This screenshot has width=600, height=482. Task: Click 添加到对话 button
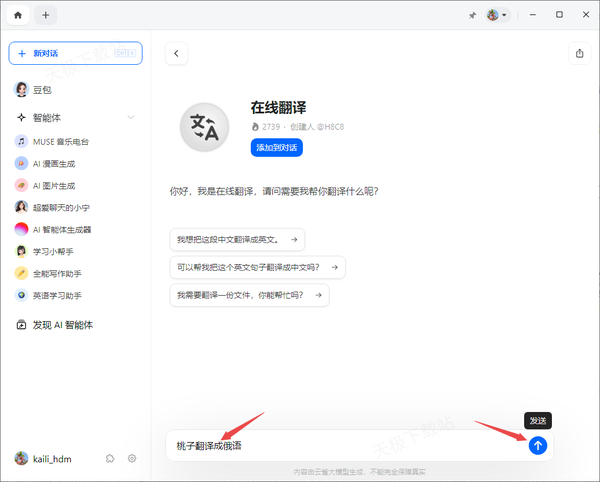click(x=276, y=147)
